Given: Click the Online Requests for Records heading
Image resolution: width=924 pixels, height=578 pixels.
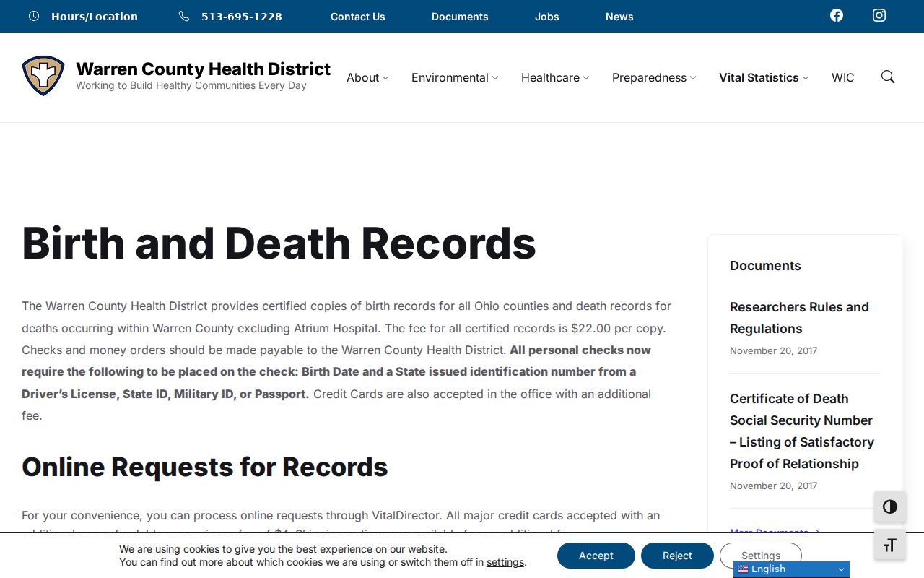Looking at the screenshot, I should [x=205, y=467].
